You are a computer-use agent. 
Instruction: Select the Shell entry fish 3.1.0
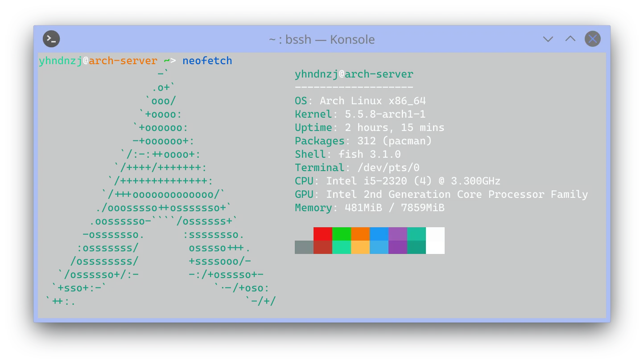pyautogui.click(x=369, y=154)
